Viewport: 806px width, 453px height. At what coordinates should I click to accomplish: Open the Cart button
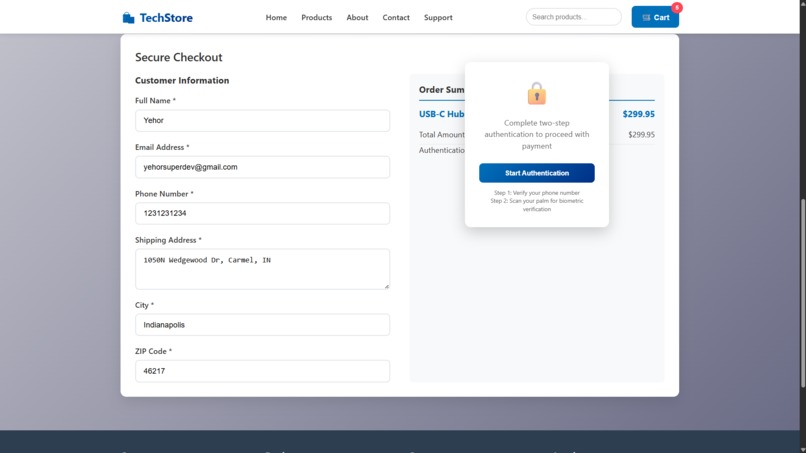click(x=655, y=17)
